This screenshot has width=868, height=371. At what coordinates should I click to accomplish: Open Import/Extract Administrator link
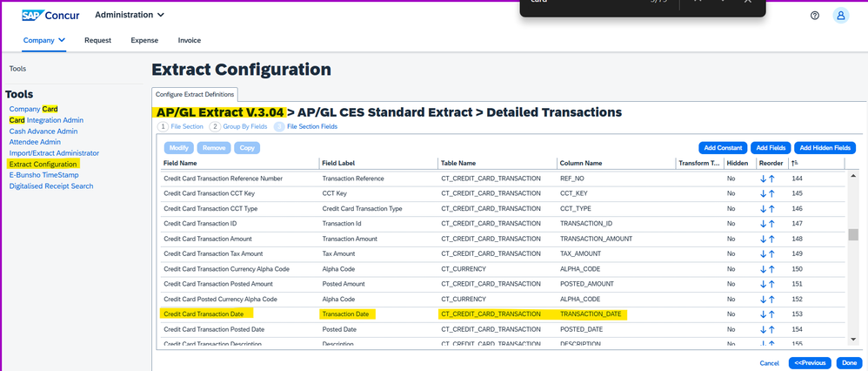tap(54, 152)
